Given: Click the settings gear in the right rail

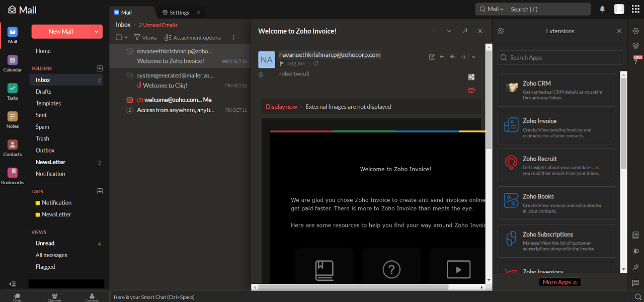Looking at the screenshot, I should pyautogui.click(x=636, y=31).
